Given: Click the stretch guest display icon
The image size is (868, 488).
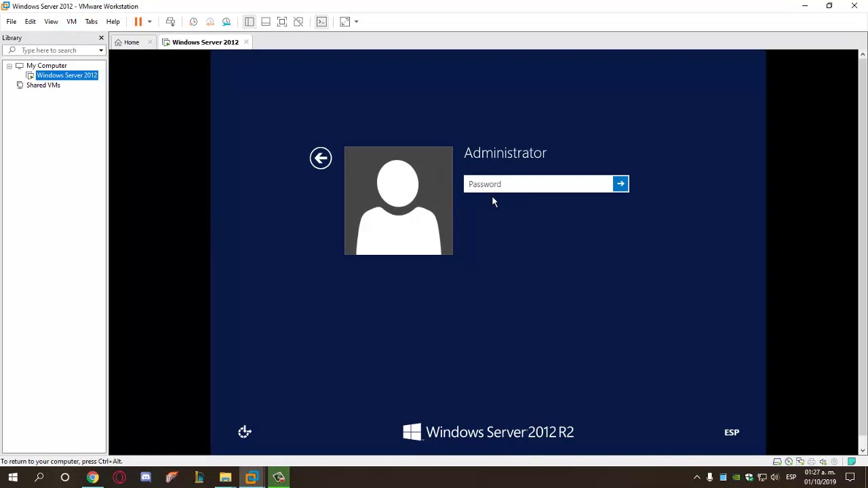Looking at the screenshot, I should click(344, 22).
